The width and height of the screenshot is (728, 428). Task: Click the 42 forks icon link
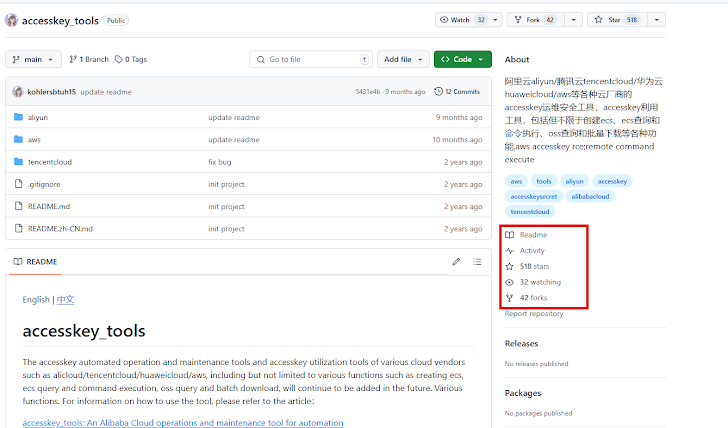[x=510, y=298]
